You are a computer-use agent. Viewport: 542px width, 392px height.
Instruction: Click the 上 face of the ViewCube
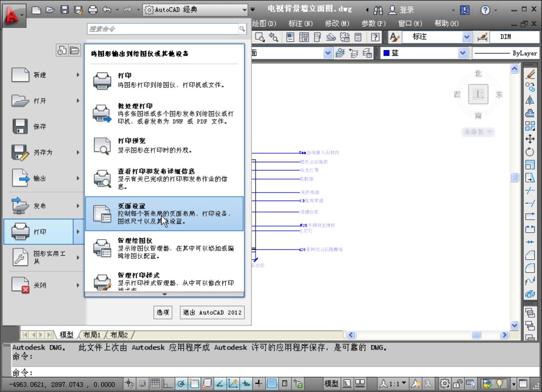click(x=478, y=94)
